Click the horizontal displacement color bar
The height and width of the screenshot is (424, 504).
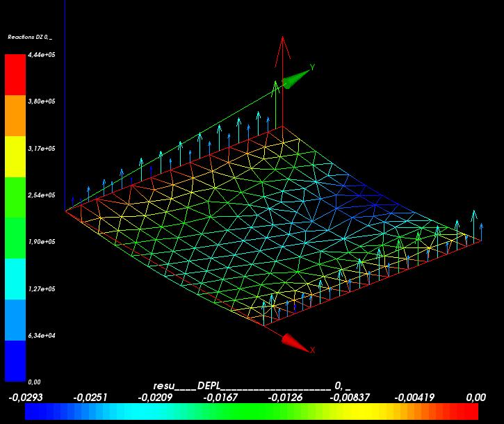252,411
